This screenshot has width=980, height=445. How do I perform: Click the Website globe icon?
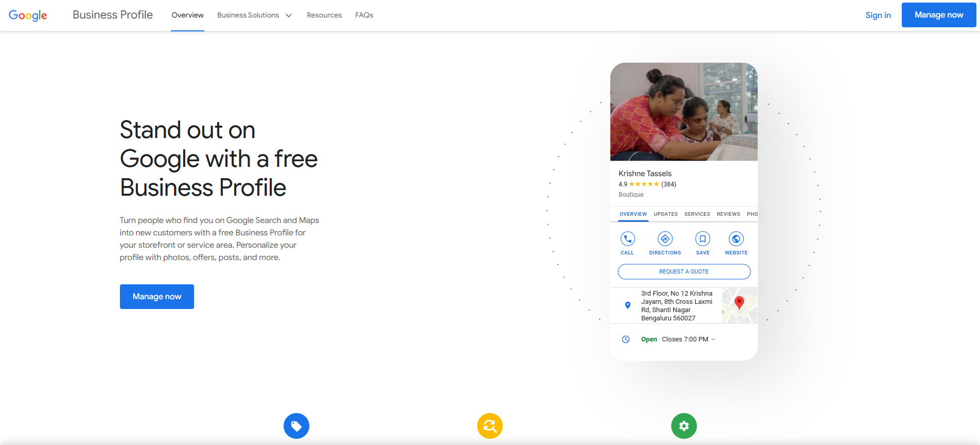(736, 239)
